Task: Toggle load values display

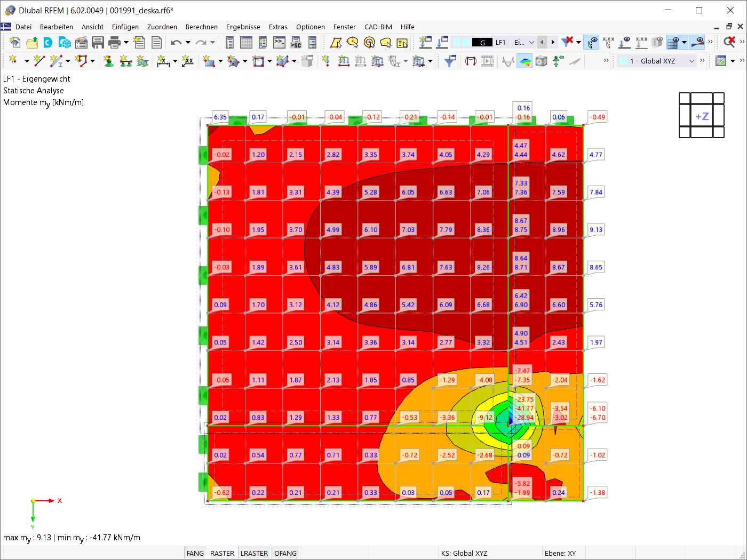Action: click(641, 42)
